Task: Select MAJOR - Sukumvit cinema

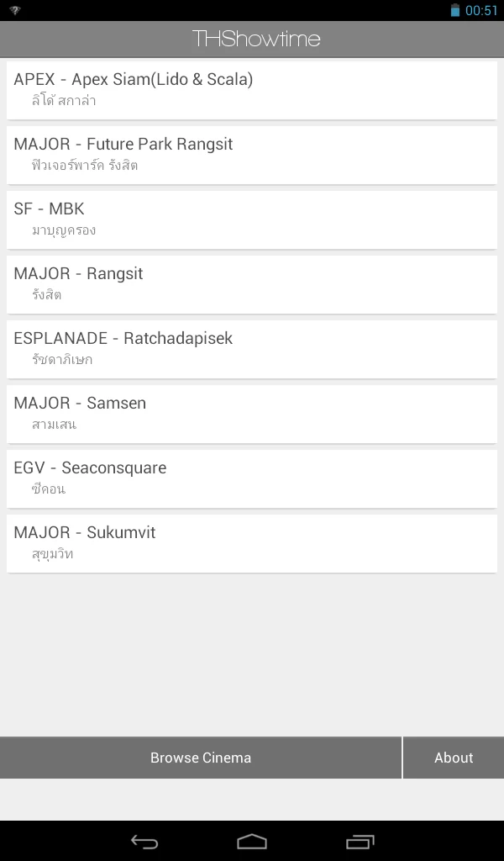Action: click(x=252, y=544)
